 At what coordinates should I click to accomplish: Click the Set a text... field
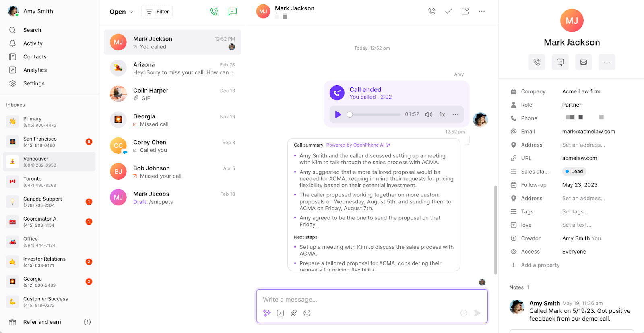577,225
